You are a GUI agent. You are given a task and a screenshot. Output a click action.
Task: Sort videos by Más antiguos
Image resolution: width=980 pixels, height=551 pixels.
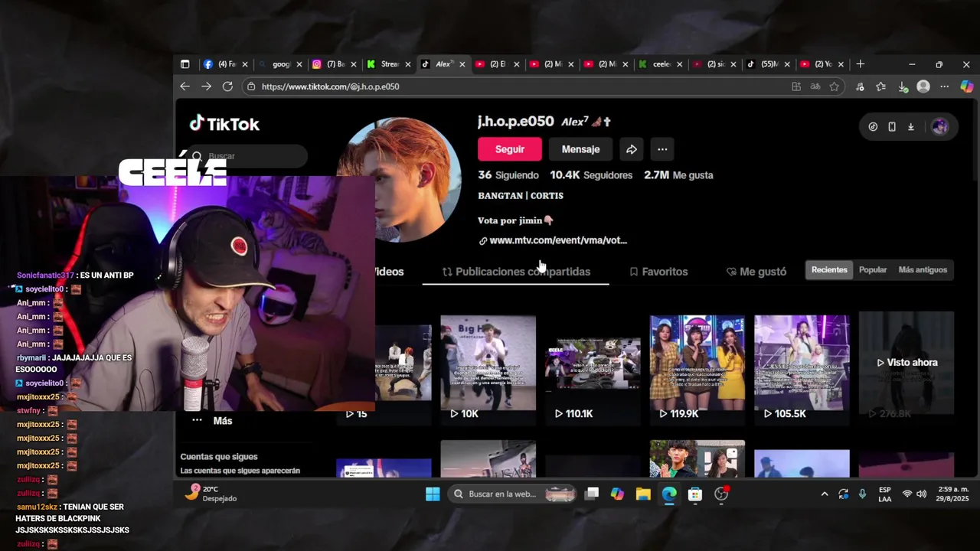[923, 270]
